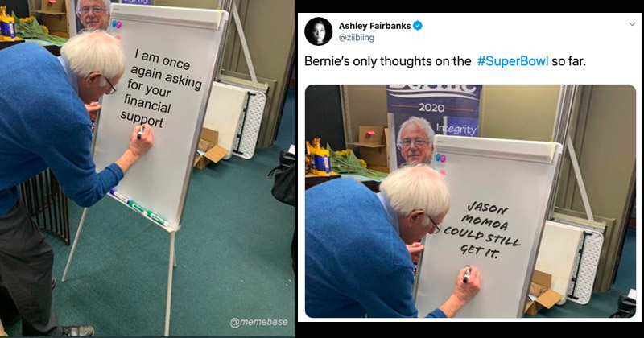Follow the #SuperBowl hashtag link
The image size is (644, 338).
coord(513,61)
